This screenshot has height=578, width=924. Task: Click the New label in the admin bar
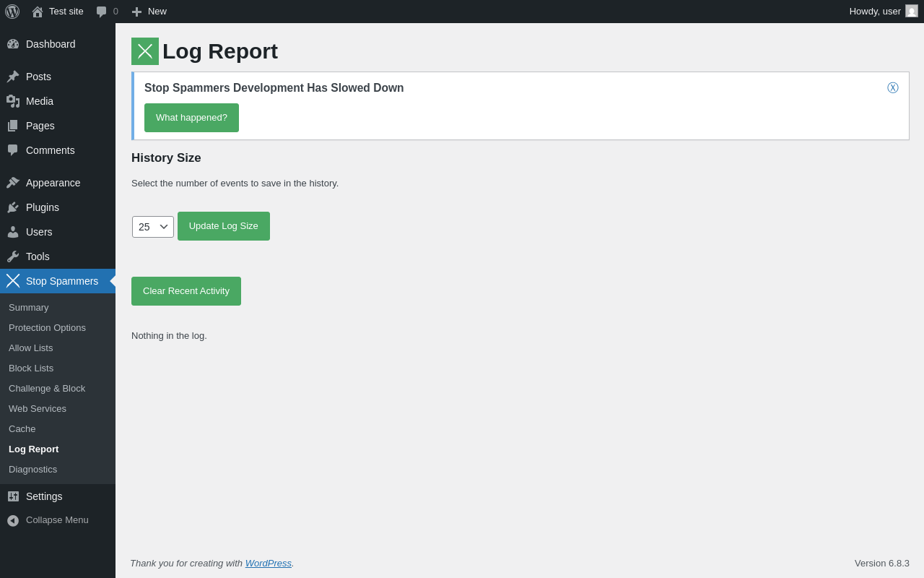tap(157, 12)
